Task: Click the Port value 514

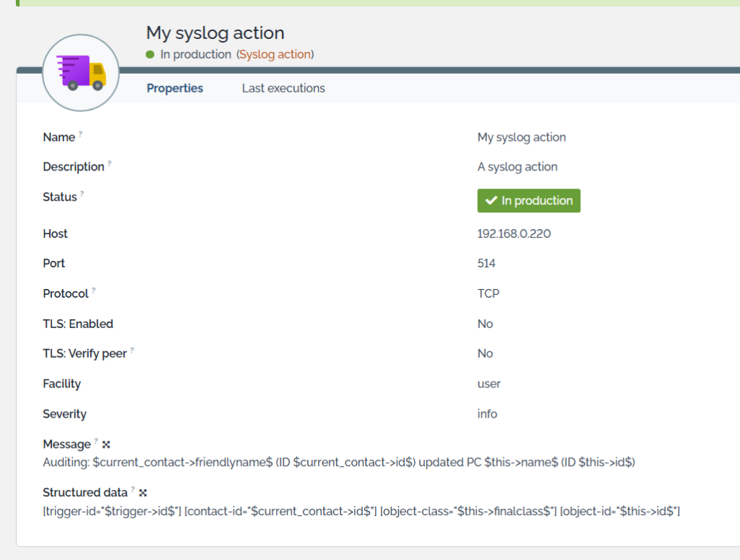Action: pyautogui.click(x=486, y=263)
